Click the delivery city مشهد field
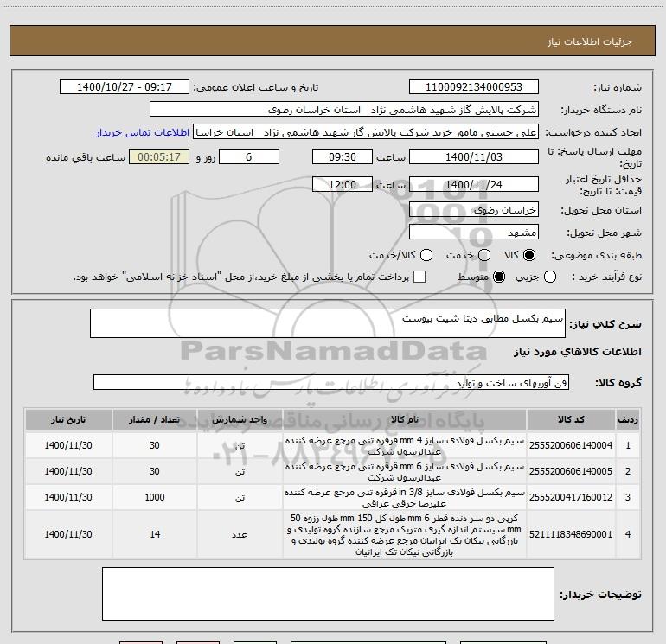Image resolution: width=666 pixels, height=644 pixels. tap(474, 233)
